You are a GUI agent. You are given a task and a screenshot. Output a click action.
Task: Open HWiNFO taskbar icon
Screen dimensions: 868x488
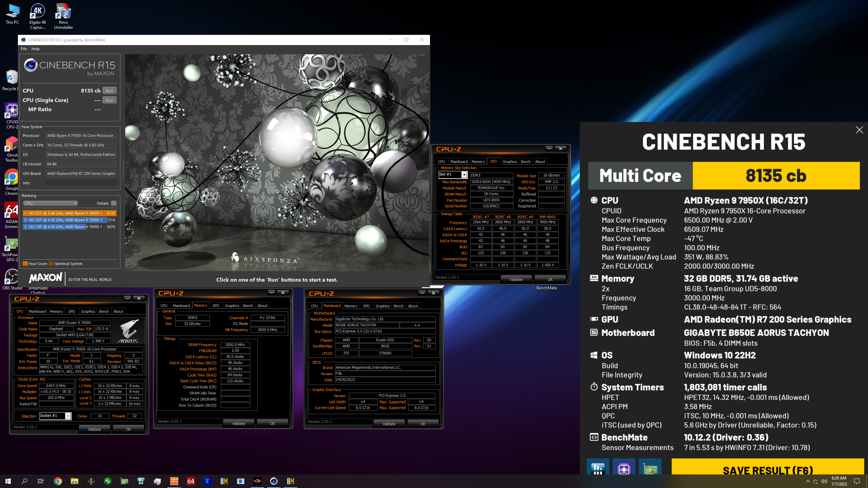141,481
